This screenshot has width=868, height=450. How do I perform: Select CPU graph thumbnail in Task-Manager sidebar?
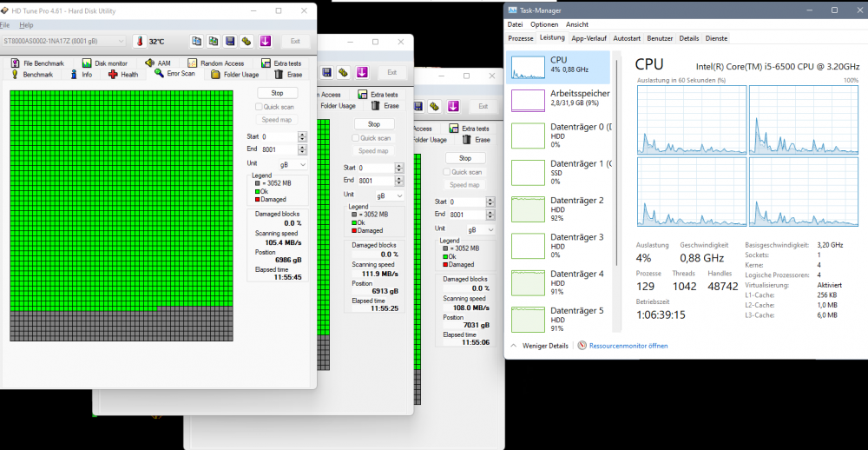[528, 68]
